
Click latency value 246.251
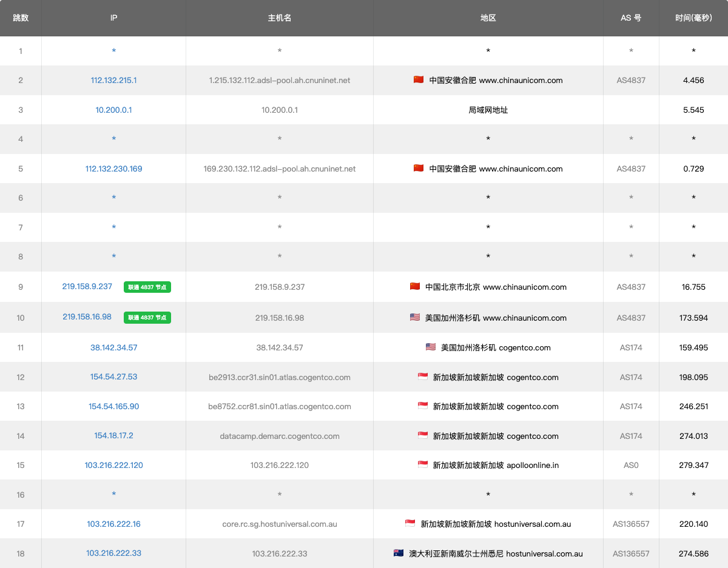pos(693,406)
